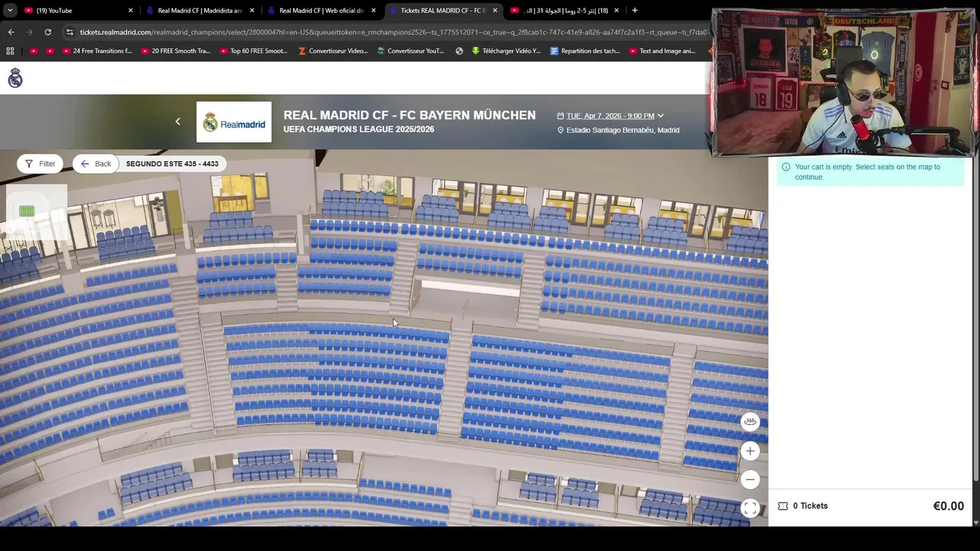This screenshot has height=551, width=980.
Task: Click the browser back arrow
Action: pos(11,32)
